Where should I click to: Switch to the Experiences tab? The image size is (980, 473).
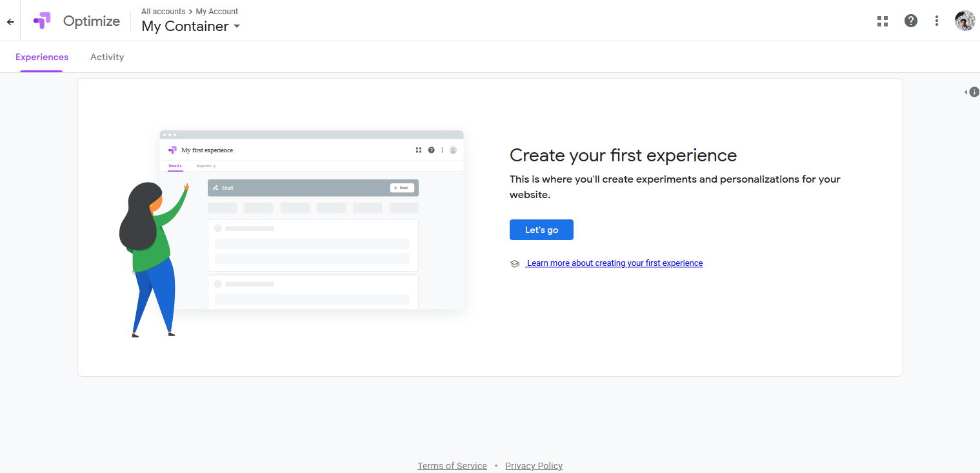(42, 57)
